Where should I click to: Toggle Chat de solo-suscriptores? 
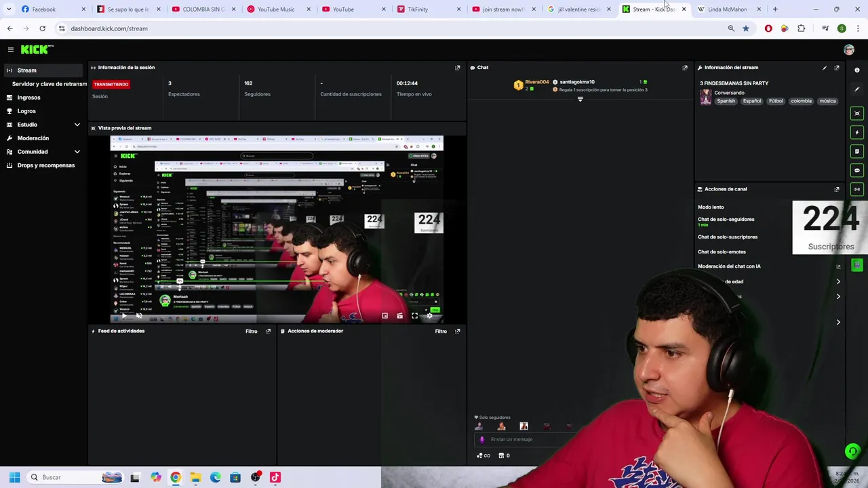(x=728, y=237)
